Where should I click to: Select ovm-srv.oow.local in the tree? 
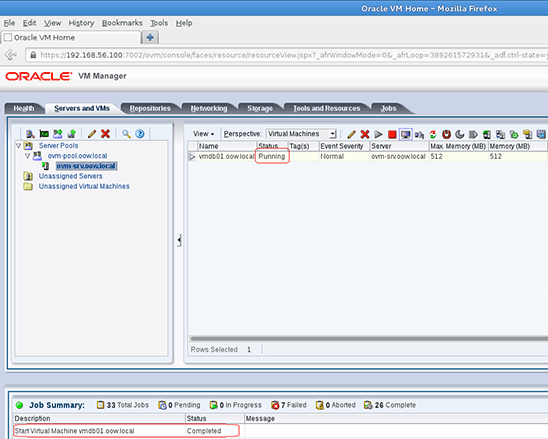86,166
